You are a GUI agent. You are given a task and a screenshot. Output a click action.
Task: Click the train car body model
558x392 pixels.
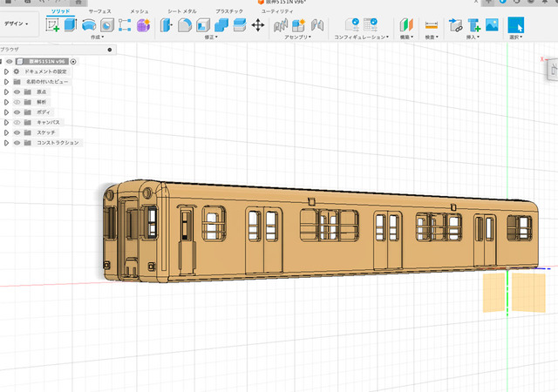click(x=320, y=231)
